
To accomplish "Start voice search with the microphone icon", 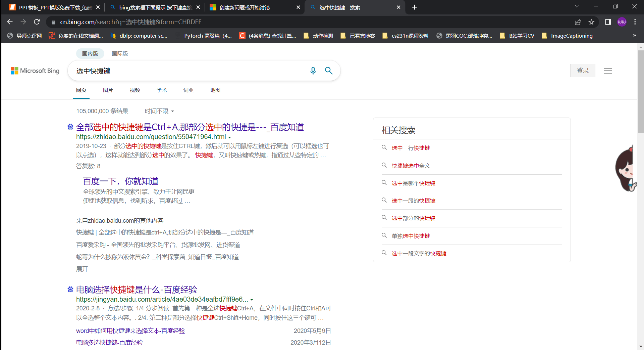I will pyautogui.click(x=313, y=71).
